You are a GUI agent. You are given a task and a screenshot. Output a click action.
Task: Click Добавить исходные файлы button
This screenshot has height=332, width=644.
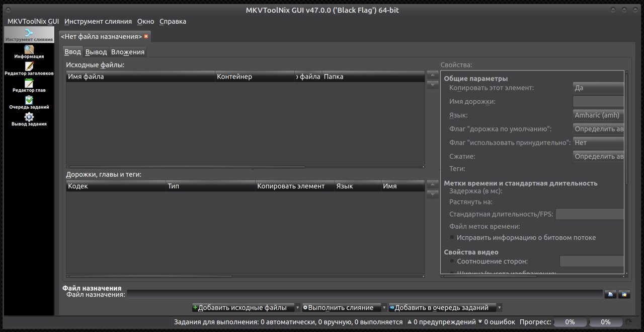243,308
